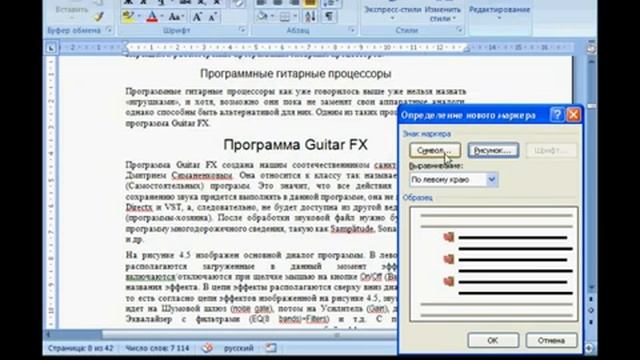640x360 pixels.
Task: Click the dialog help question mark button
Action: click(557, 115)
